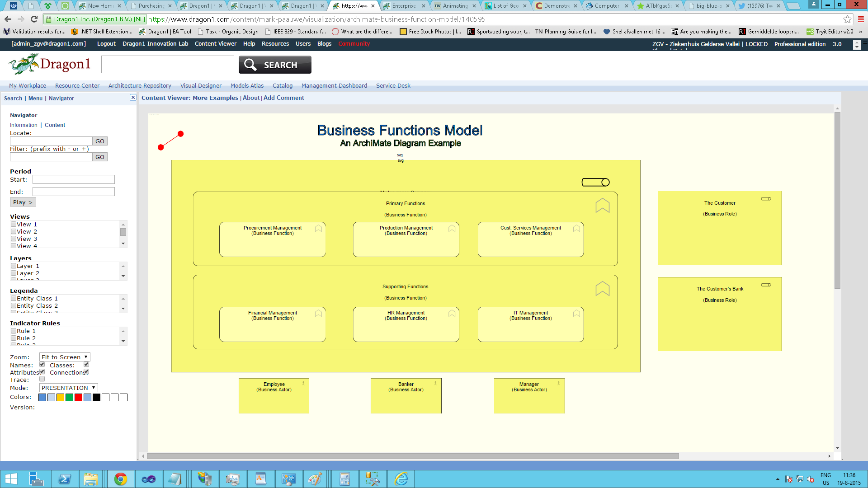Click the Chrome hamburger menu icon

tap(861, 19)
